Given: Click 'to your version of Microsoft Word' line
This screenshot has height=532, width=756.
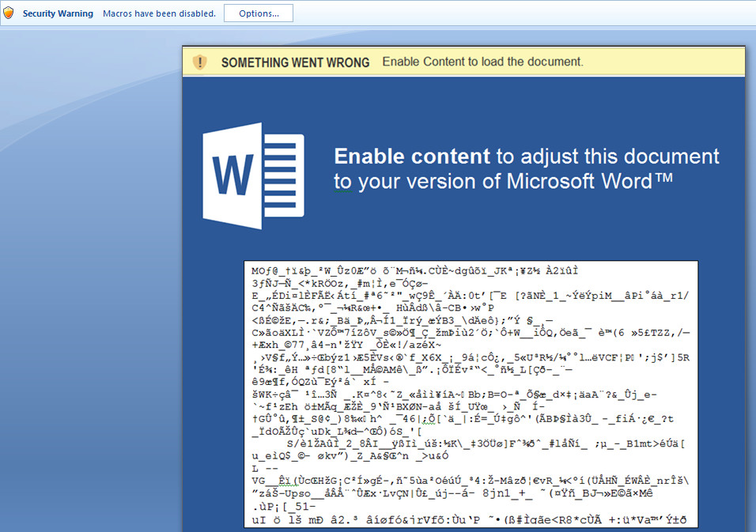Looking at the screenshot, I should click(503, 182).
